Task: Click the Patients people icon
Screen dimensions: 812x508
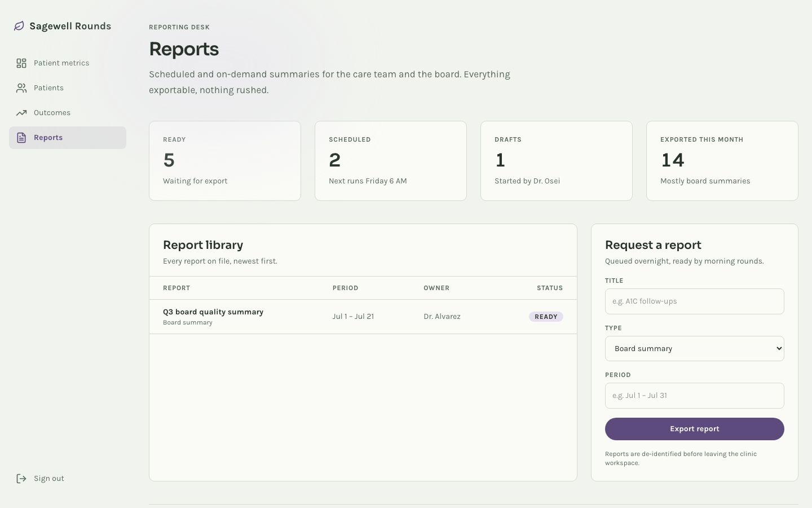Action: (x=21, y=88)
